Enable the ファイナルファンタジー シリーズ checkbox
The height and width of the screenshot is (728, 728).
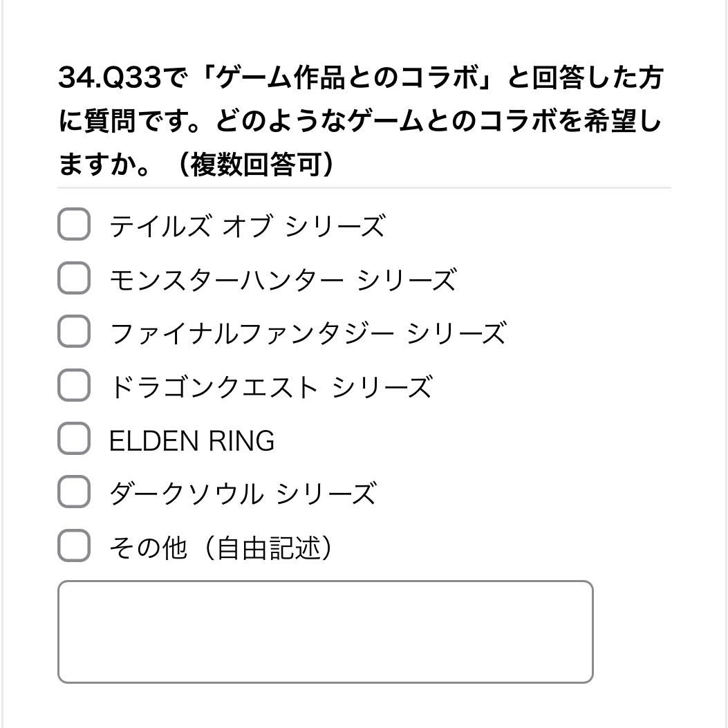pos(74,332)
